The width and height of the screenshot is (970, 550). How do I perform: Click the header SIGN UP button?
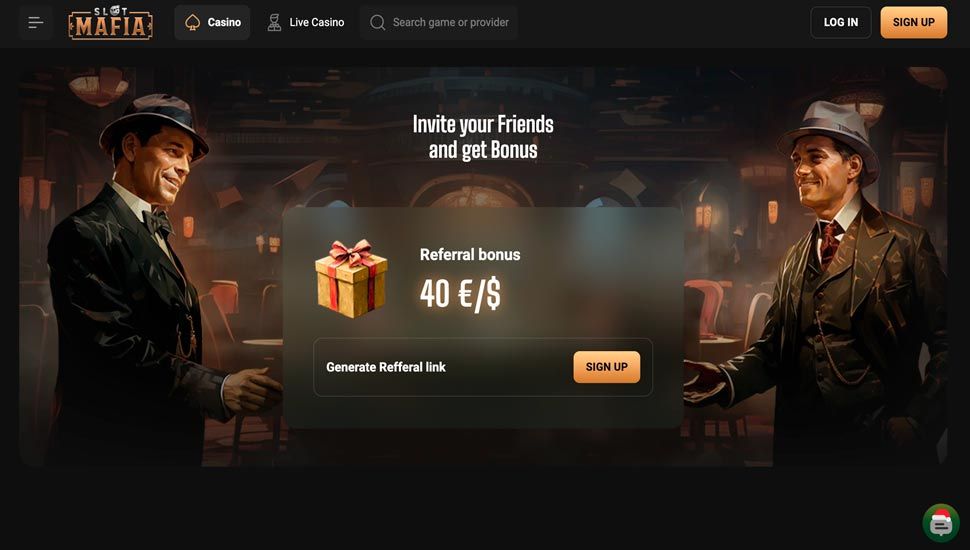pyautogui.click(x=914, y=23)
